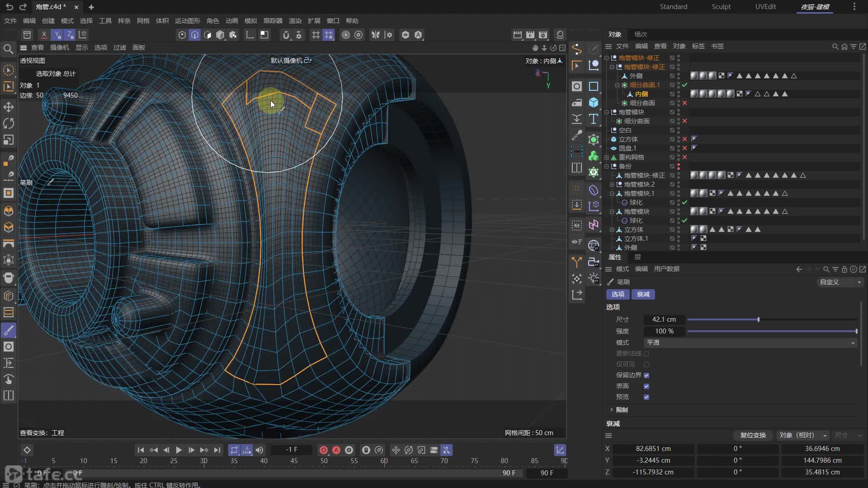Image resolution: width=868 pixels, height=488 pixels.
Task: Open the 对象 (相对) coordinate dropdown
Action: pos(802,435)
